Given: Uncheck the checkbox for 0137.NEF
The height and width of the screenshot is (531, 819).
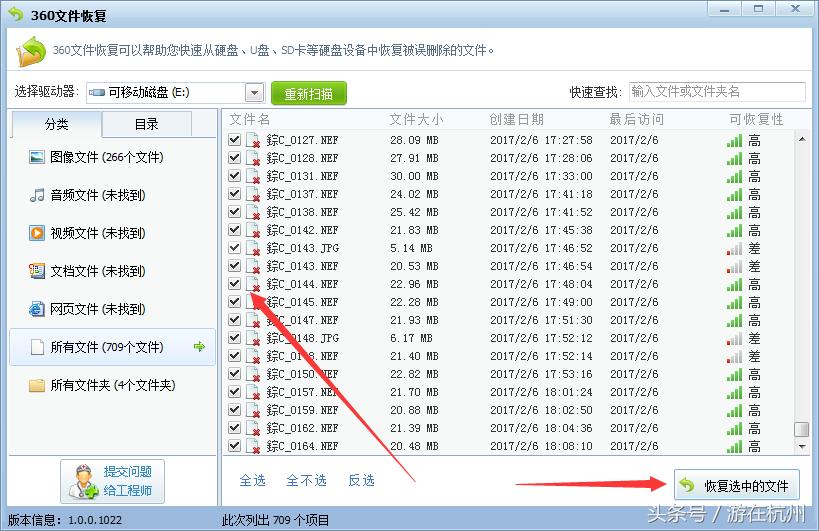Looking at the screenshot, I should tap(235, 193).
